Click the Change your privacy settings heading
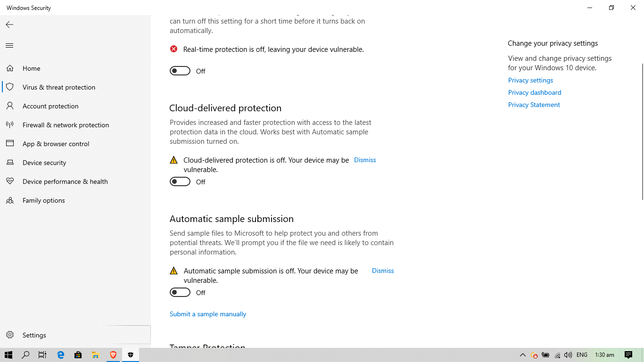The width and height of the screenshot is (644, 362). coord(553,43)
